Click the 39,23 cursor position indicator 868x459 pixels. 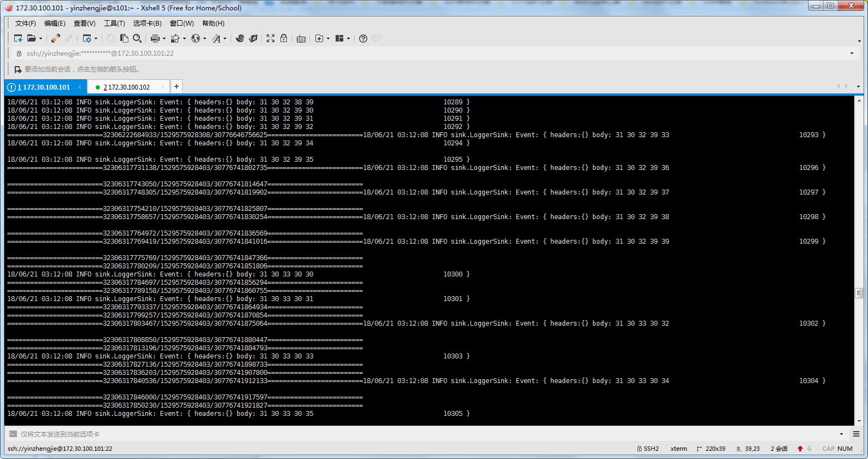[748, 449]
